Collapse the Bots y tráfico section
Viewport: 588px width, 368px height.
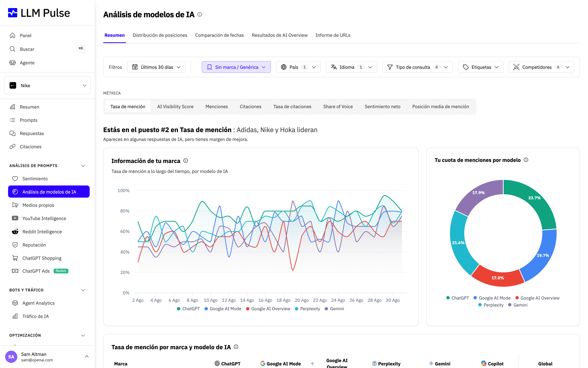coord(83,290)
